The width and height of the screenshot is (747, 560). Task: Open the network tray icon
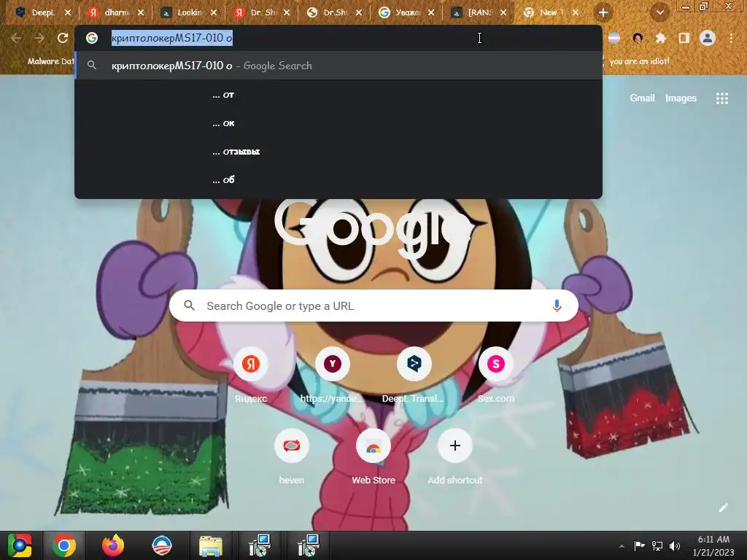(657, 546)
